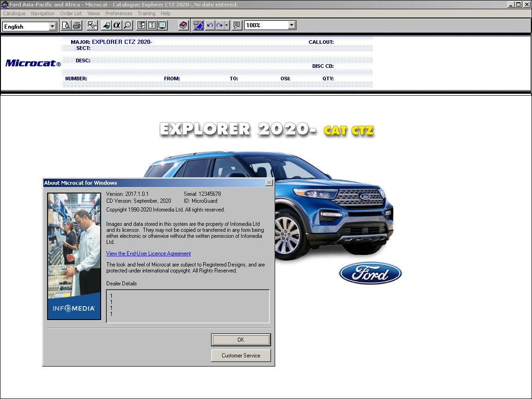Image resolution: width=532 pixels, height=399 pixels.
Task: Open the alpha index search tool
Action: coord(116,25)
